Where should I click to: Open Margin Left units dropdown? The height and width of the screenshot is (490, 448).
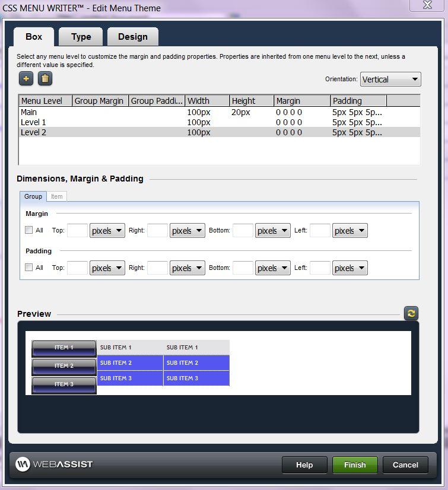point(350,231)
